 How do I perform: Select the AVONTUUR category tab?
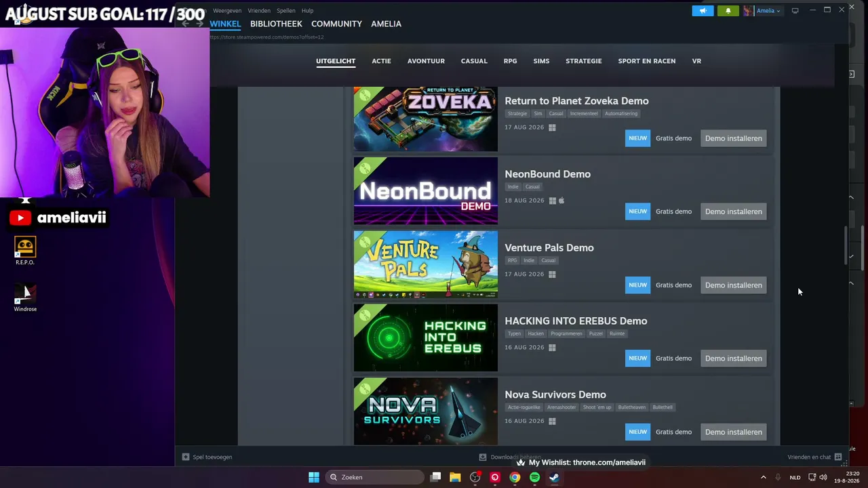(x=426, y=61)
